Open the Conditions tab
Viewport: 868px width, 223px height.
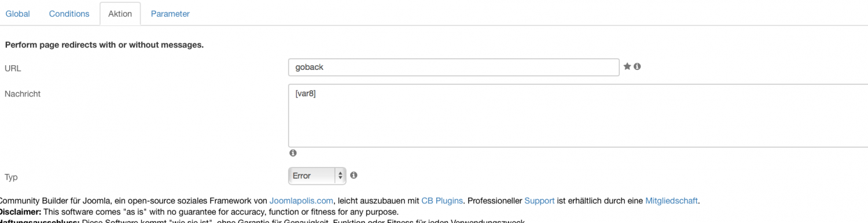click(69, 13)
